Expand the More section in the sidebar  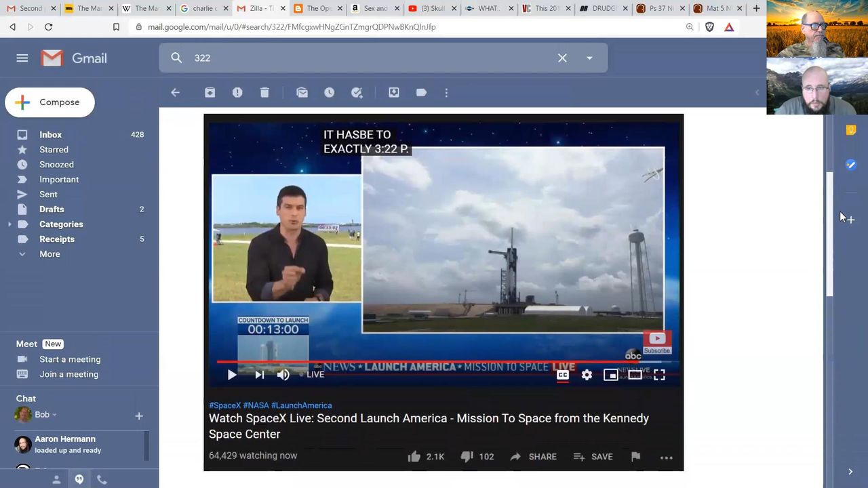coord(50,254)
